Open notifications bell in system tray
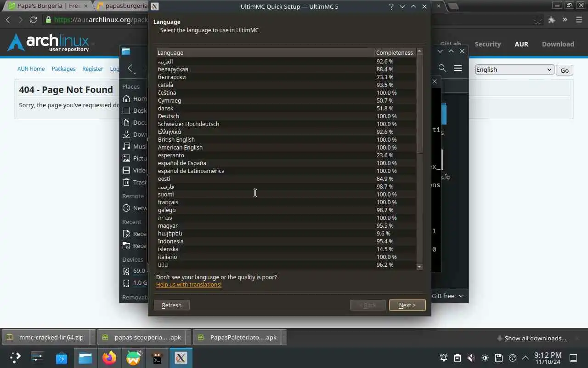 [x=444, y=358]
